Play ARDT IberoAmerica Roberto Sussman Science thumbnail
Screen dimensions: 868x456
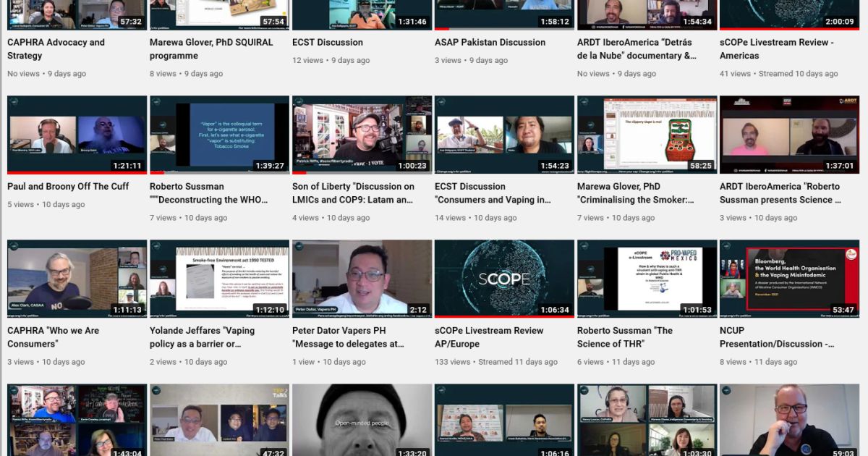pyautogui.click(x=789, y=135)
